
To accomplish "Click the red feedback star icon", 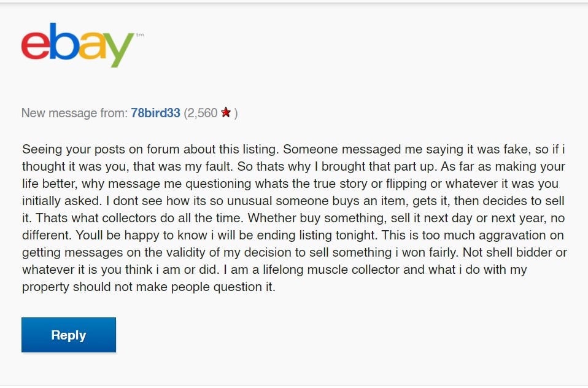I will pos(226,112).
